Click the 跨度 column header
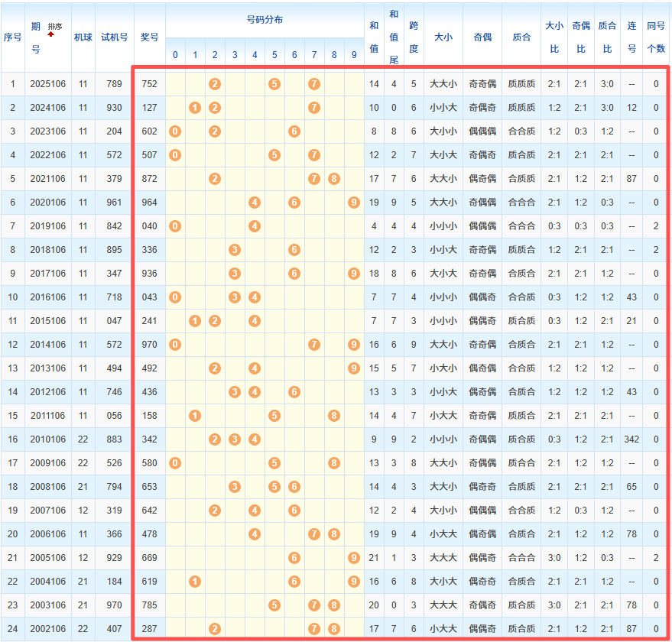 coord(414,37)
